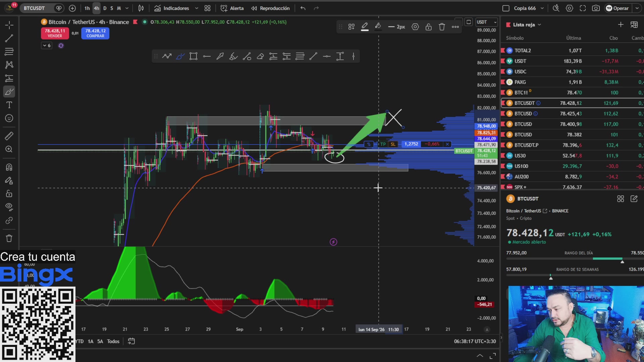Delete selected drawing in floating toolbar
Screen dimensions: 644x362
(442, 27)
